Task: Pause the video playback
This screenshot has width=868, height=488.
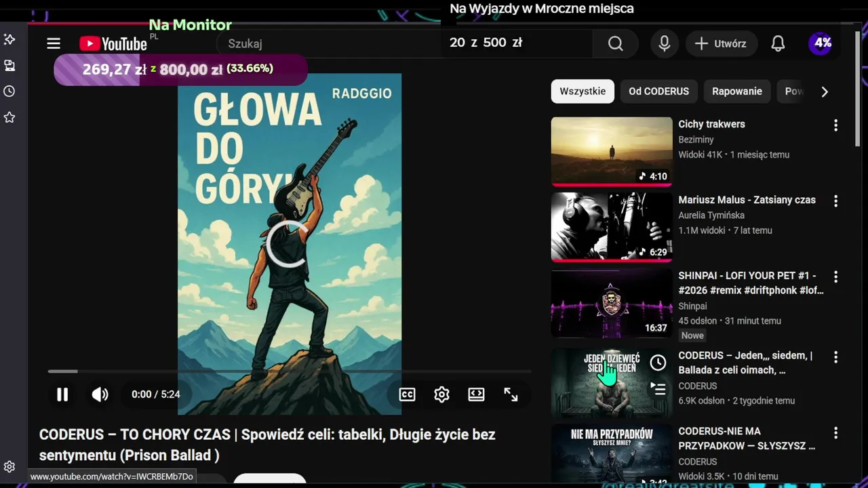Action: pos(62,394)
